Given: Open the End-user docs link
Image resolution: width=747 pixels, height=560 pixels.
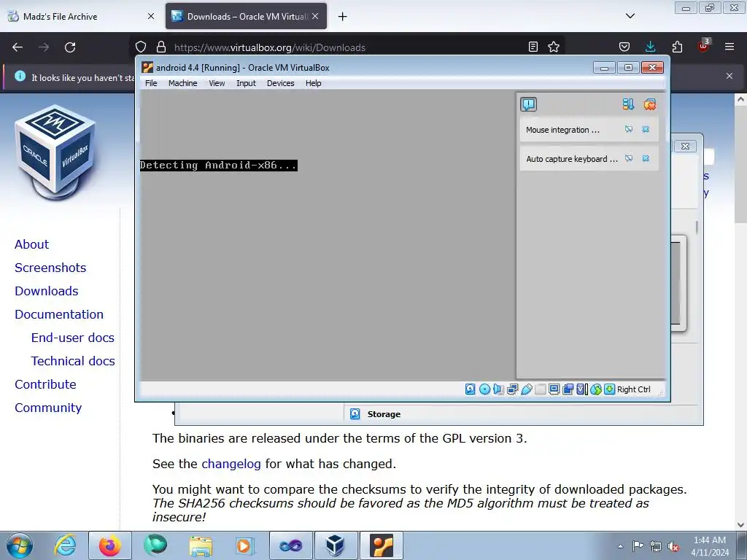Looking at the screenshot, I should (x=73, y=338).
